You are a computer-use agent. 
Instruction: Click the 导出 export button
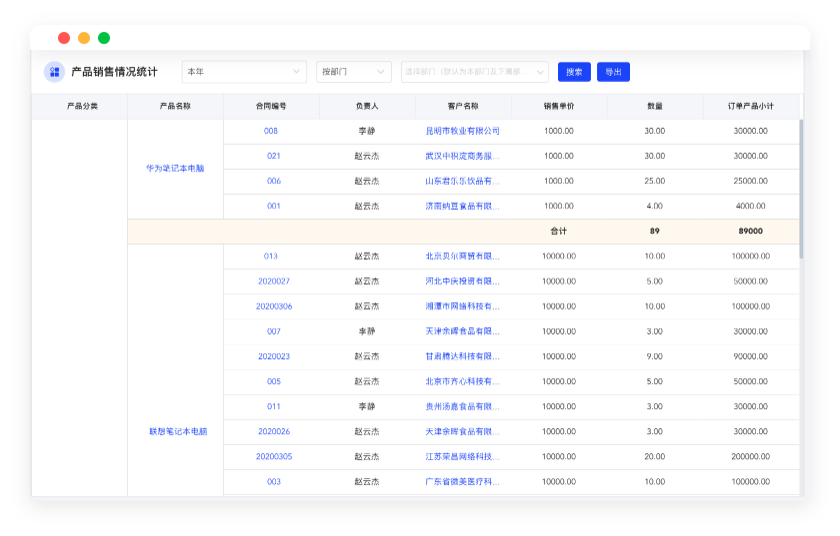(613, 72)
